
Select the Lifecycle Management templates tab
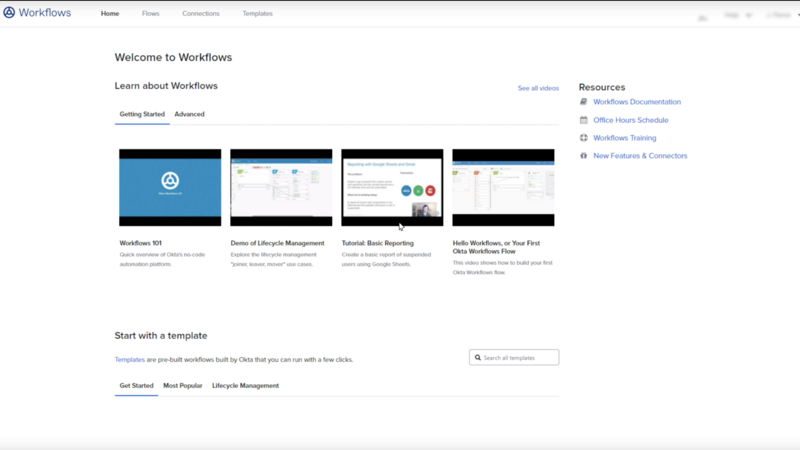tap(245, 385)
